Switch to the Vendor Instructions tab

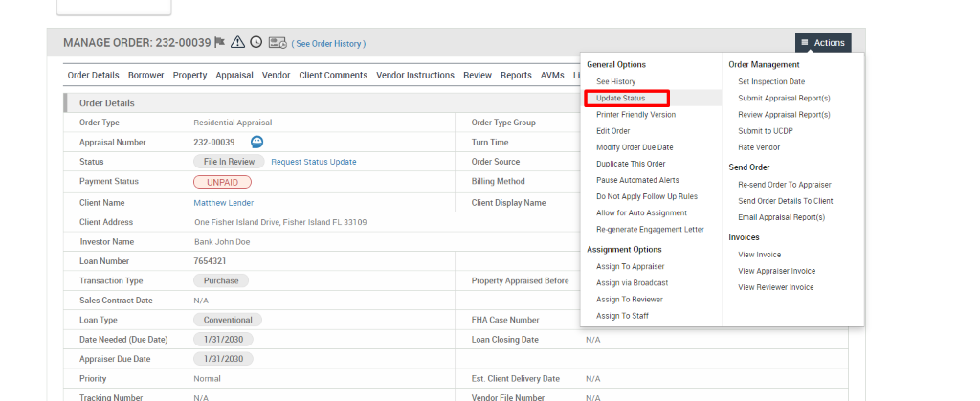[415, 75]
